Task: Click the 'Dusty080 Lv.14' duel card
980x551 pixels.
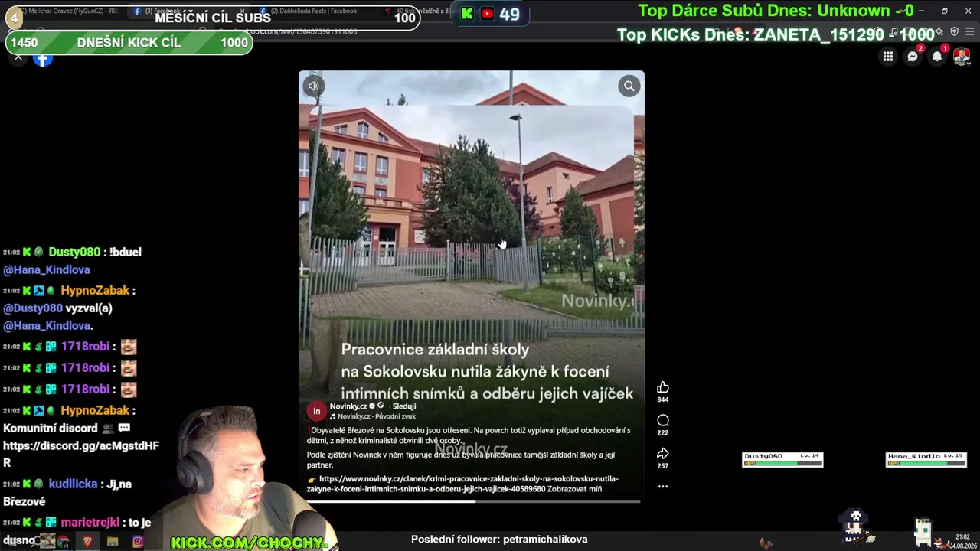Action: 782,459
